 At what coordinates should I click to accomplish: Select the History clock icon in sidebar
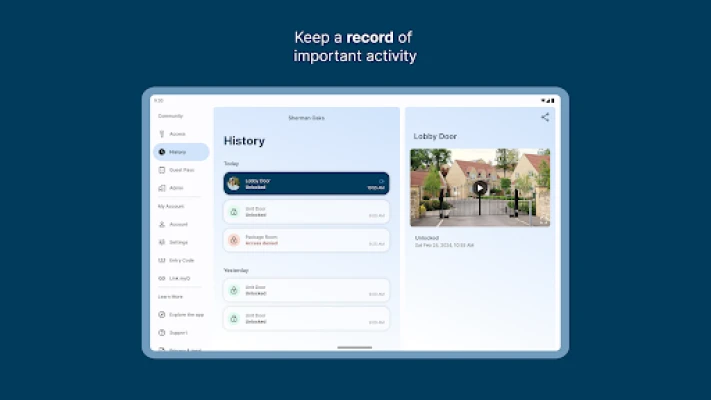[162, 152]
